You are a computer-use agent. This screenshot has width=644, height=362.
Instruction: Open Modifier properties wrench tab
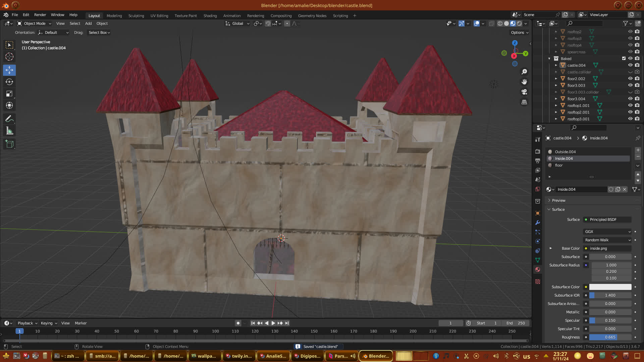(x=538, y=223)
